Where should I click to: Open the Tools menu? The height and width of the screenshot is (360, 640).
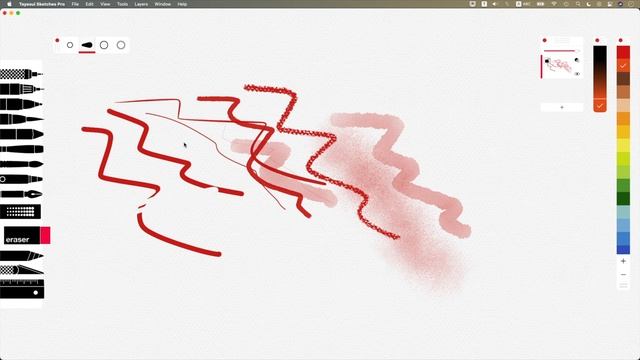pyautogui.click(x=122, y=4)
